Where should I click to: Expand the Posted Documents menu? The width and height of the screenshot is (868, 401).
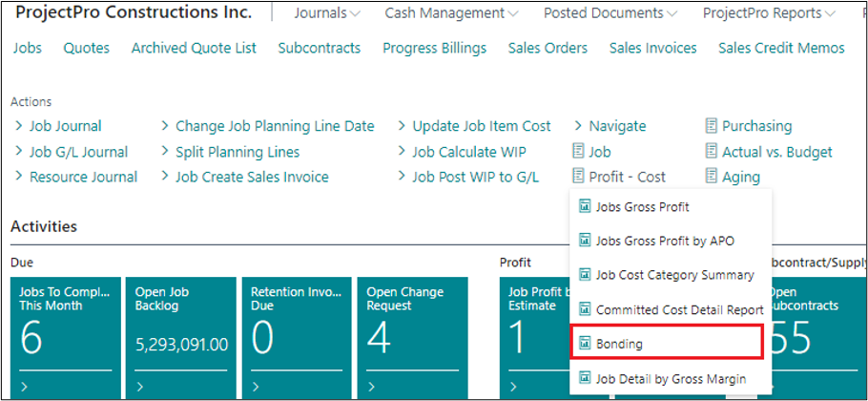click(x=610, y=13)
